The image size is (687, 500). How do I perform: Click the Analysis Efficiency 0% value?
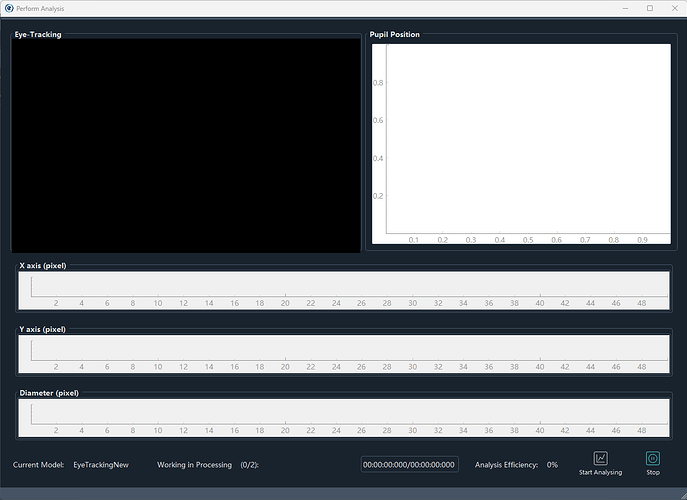(552, 465)
